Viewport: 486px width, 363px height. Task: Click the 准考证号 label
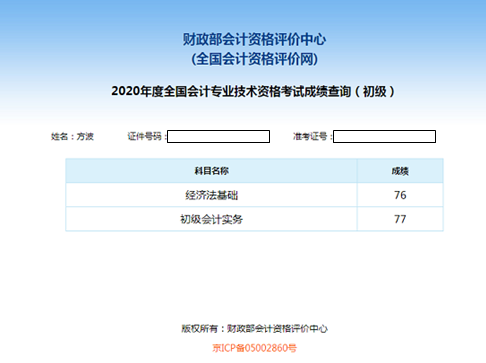[x=312, y=136]
